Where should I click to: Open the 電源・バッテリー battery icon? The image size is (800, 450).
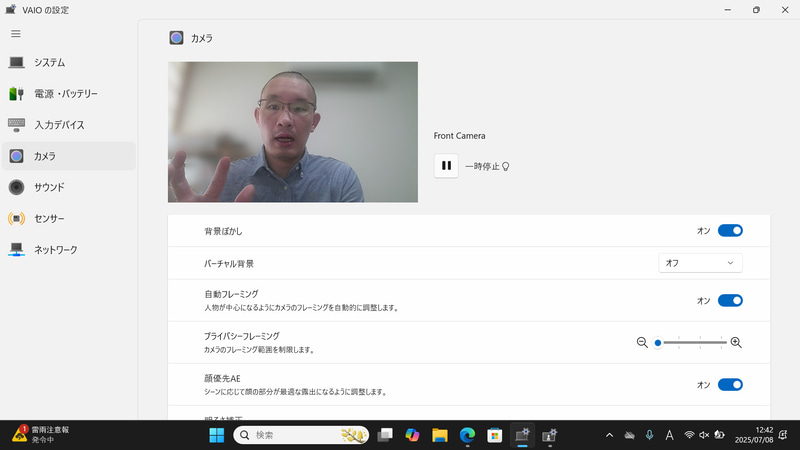[x=16, y=93]
